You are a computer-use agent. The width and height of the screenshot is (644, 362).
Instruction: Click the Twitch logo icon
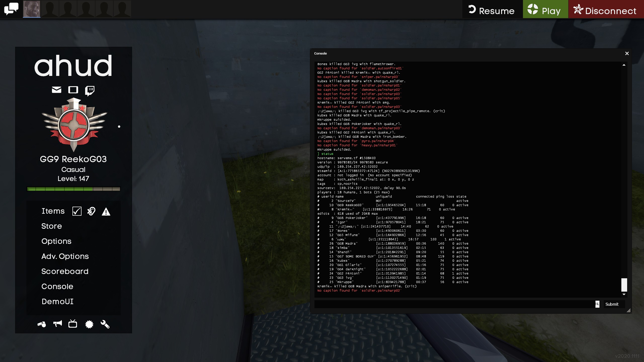[90, 90]
